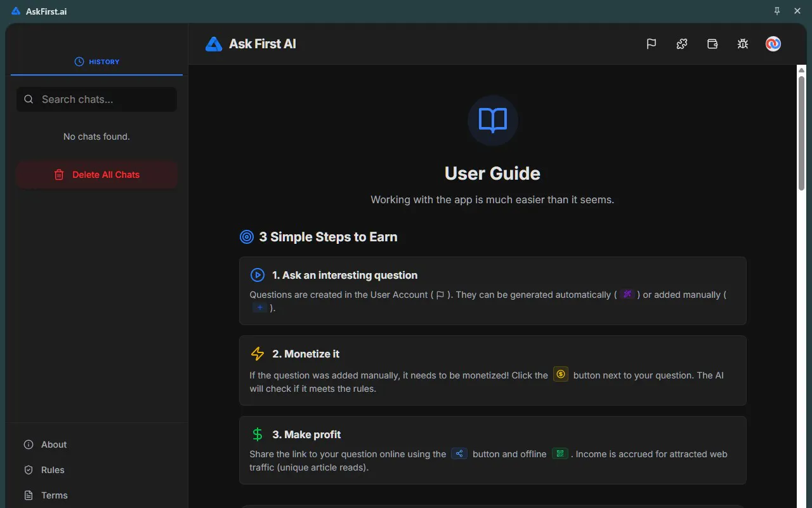Click '2. Monetize it' title
812x508 pixels.
click(306, 354)
